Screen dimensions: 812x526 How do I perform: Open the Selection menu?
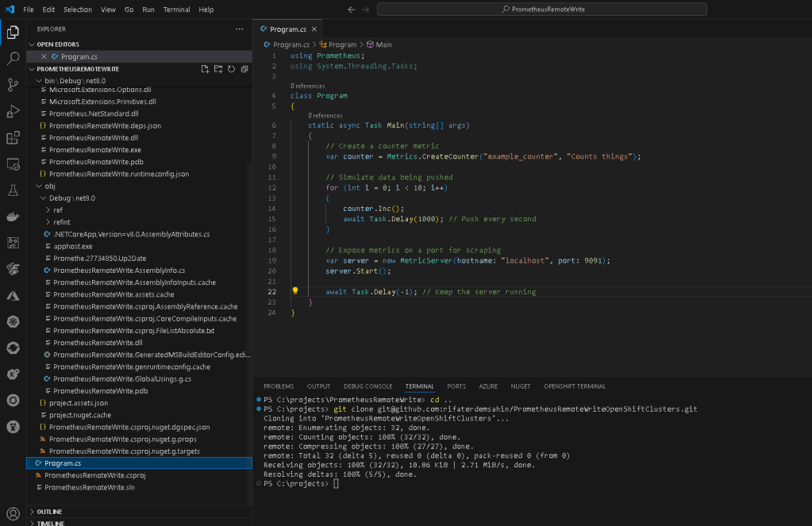click(78, 10)
